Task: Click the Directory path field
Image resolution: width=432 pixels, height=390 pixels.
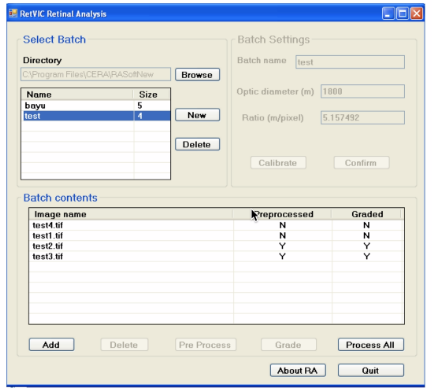Action: [96, 74]
